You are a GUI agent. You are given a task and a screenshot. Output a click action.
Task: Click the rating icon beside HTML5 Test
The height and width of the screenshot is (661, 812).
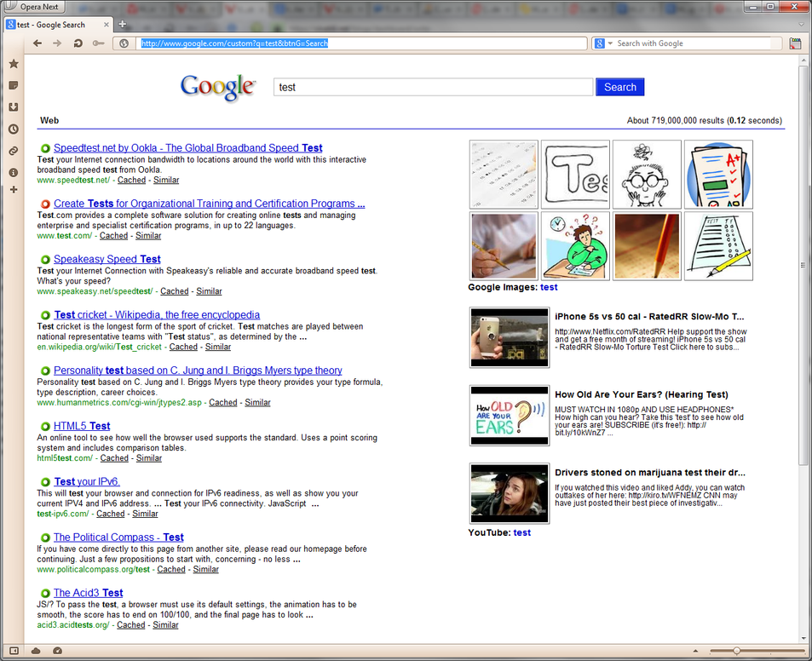[45, 427]
